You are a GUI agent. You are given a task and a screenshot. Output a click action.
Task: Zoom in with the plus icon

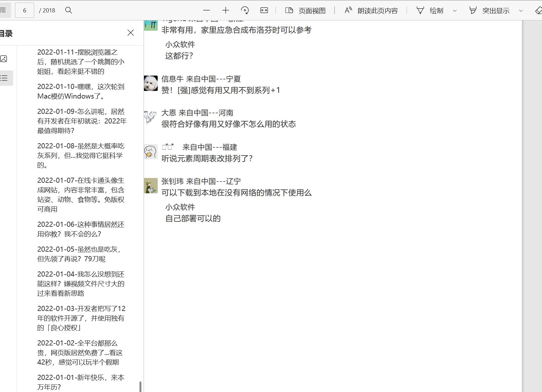tap(226, 10)
